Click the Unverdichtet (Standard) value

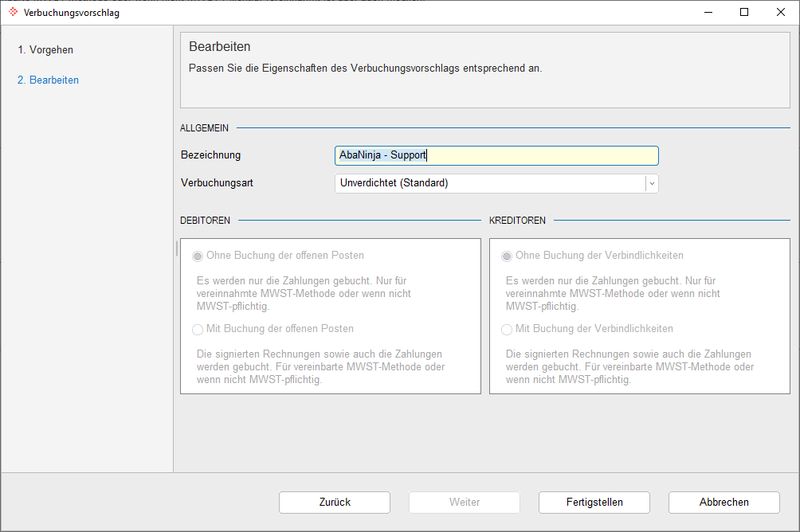coord(394,182)
